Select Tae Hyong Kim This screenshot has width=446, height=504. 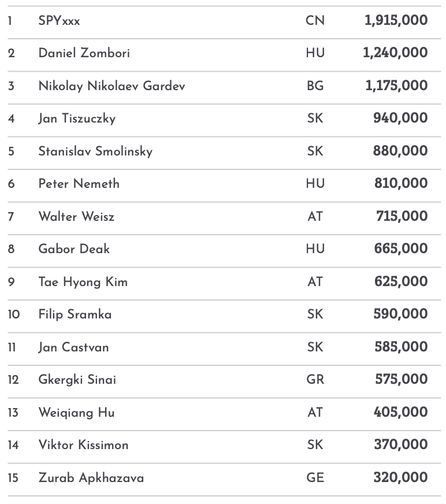tap(83, 282)
